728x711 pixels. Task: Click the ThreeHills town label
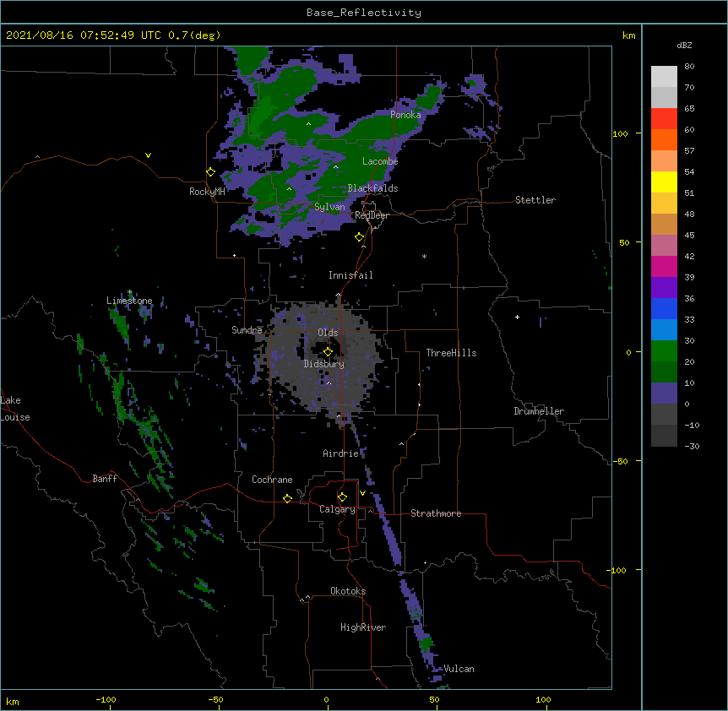[x=451, y=353]
